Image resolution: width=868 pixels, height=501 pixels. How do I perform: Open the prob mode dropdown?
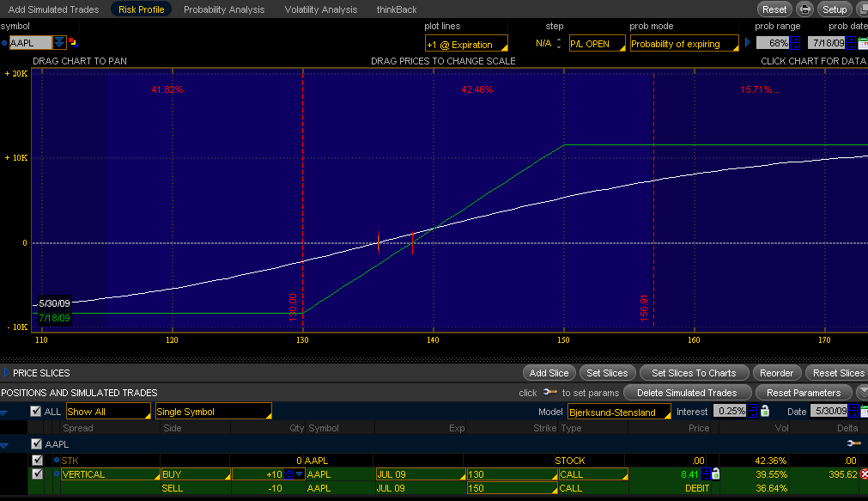[x=685, y=44]
